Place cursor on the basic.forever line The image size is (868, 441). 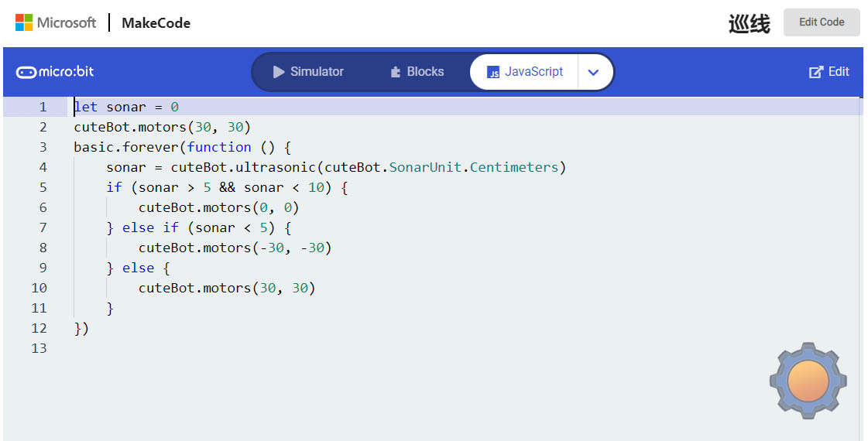tap(183, 147)
